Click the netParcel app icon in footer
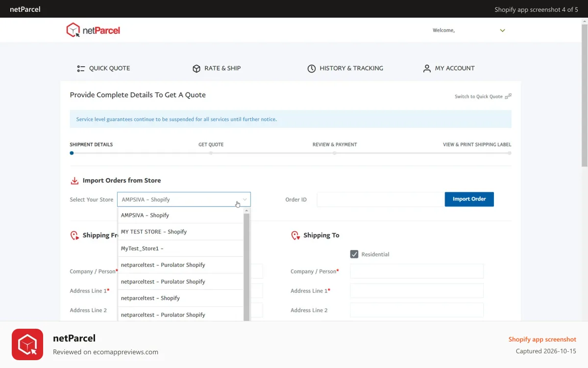 tap(27, 344)
